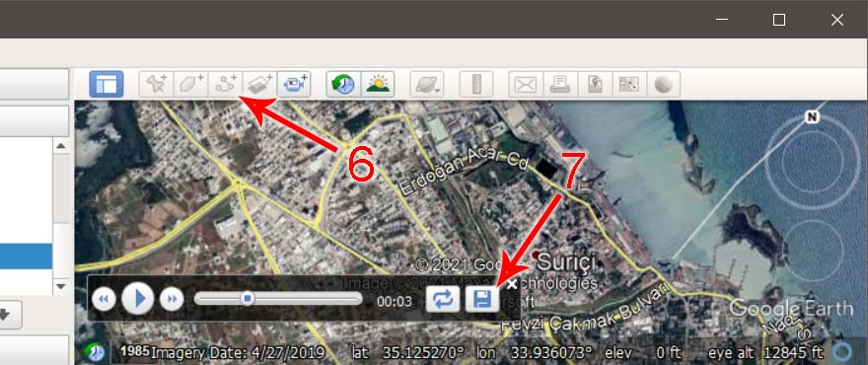868x365 pixels.
Task: Toggle the sidebar panel button
Action: click(107, 84)
